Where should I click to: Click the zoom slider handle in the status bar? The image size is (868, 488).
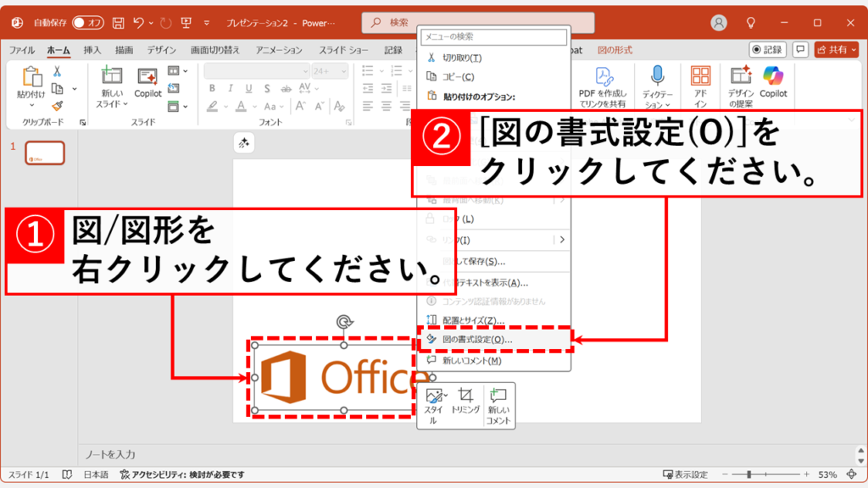pos(748,474)
